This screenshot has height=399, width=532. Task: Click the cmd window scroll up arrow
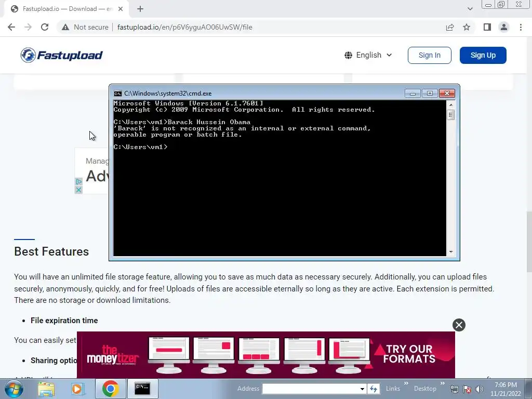click(451, 105)
